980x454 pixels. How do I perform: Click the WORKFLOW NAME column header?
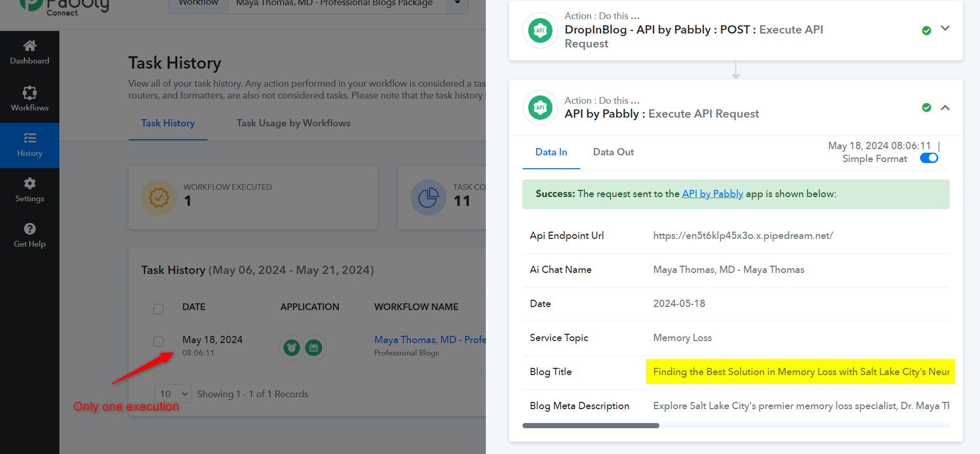coord(416,307)
